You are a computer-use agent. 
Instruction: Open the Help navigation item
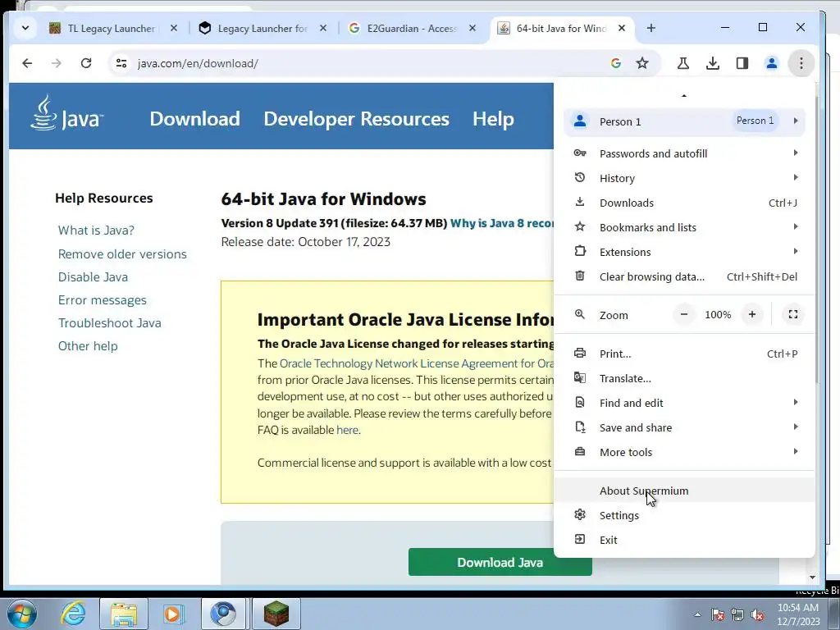point(493,118)
